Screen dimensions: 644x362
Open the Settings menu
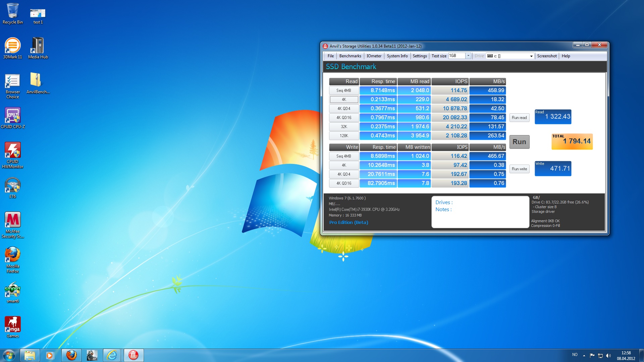[x=420, y=56]
